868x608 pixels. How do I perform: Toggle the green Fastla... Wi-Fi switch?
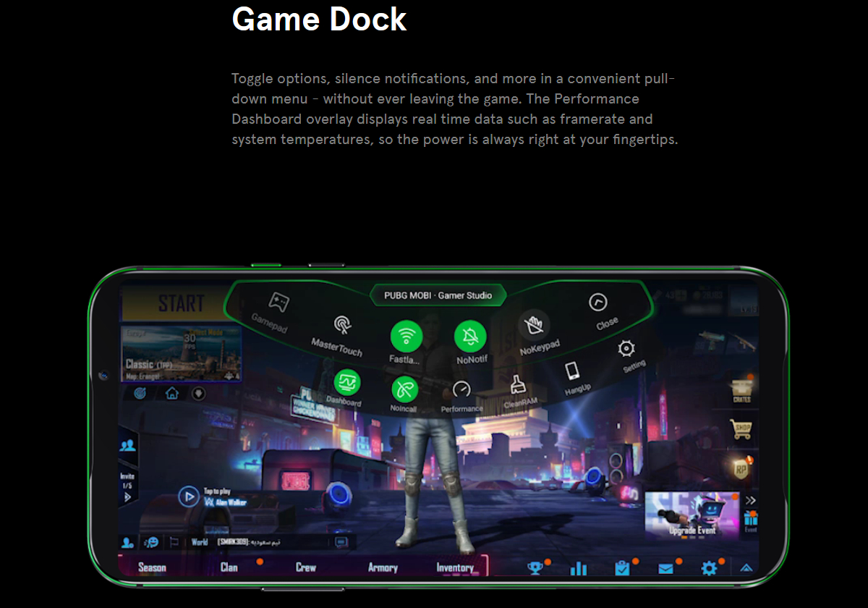tap(407, 336)
